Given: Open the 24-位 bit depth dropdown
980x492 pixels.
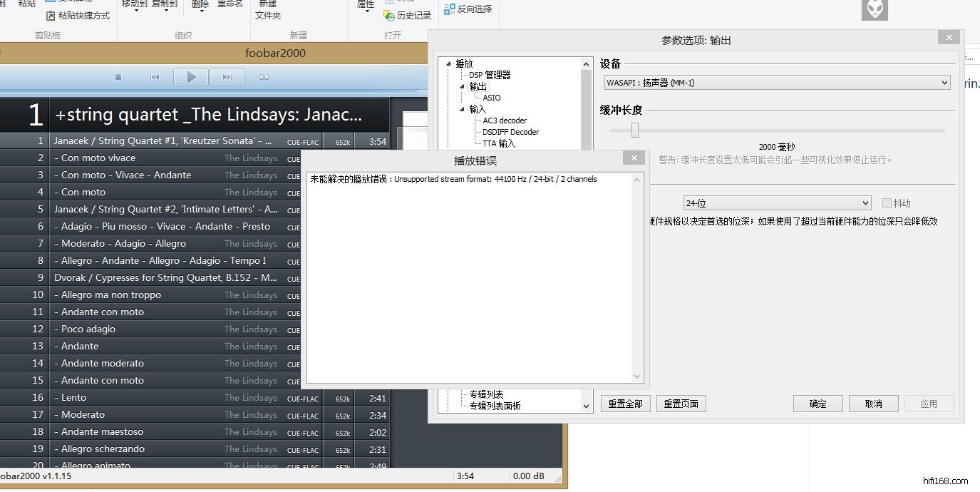Looking at the screenshot, I should pos(777,203).
